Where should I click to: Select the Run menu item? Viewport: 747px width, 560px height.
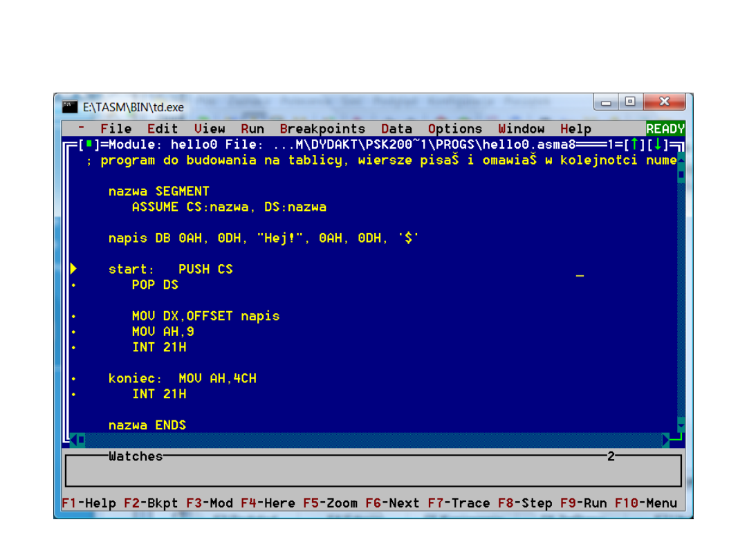pyautogui.click(x=252, y=129)
